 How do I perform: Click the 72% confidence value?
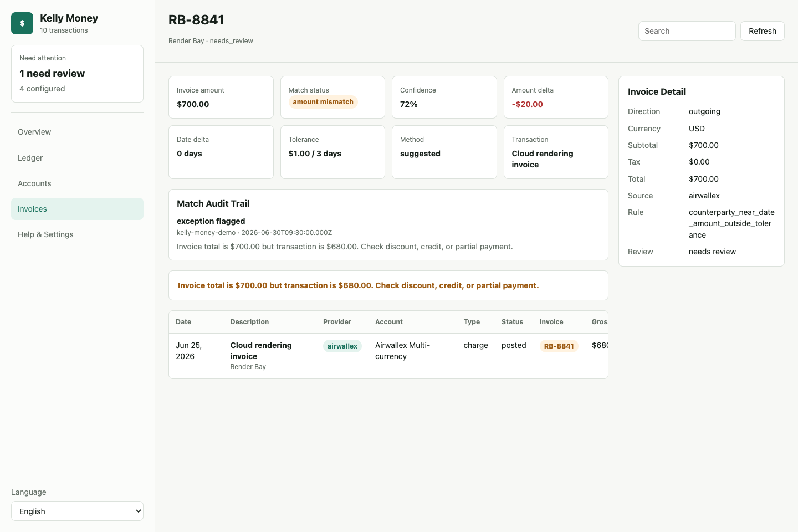pos(409,104)
